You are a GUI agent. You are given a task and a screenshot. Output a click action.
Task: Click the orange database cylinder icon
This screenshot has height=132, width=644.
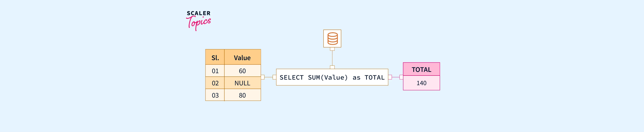pyautogui.click(x=332, y=39)
